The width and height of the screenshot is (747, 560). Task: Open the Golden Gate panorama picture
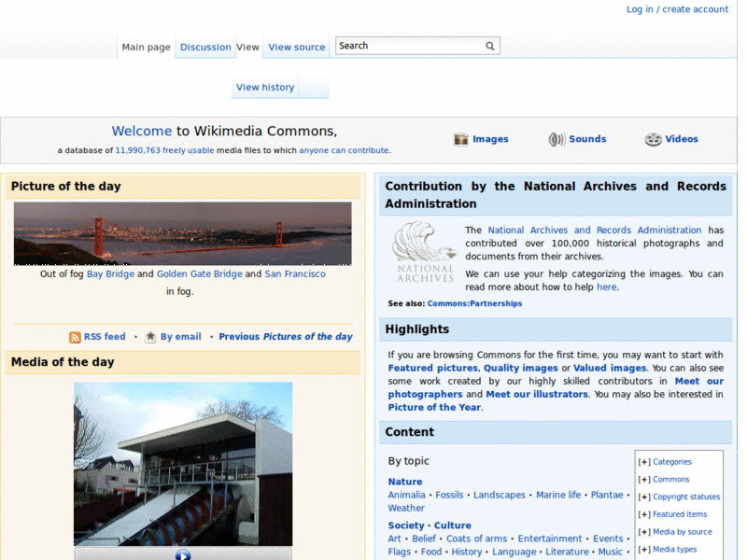tap(182, 233)
